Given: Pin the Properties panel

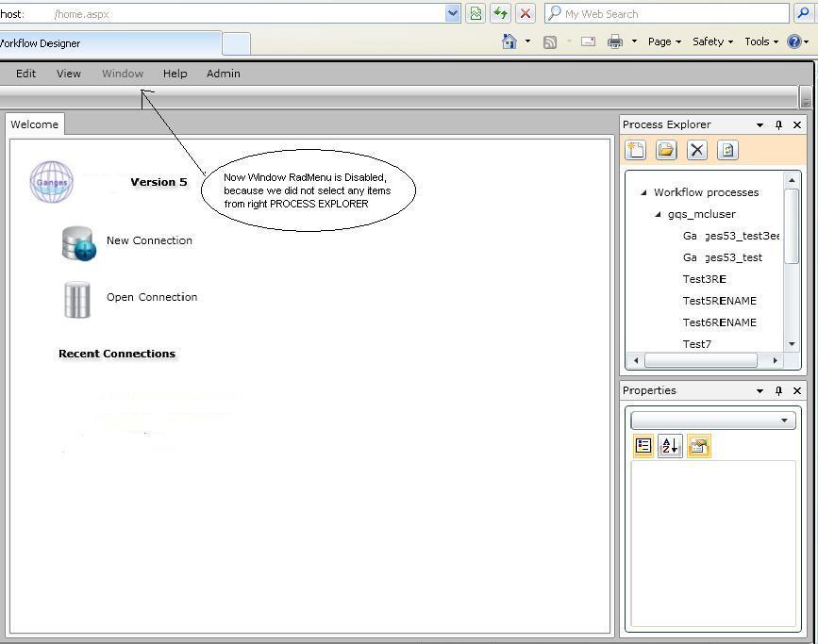Looking at the screenshot, I should click(778, 391).
